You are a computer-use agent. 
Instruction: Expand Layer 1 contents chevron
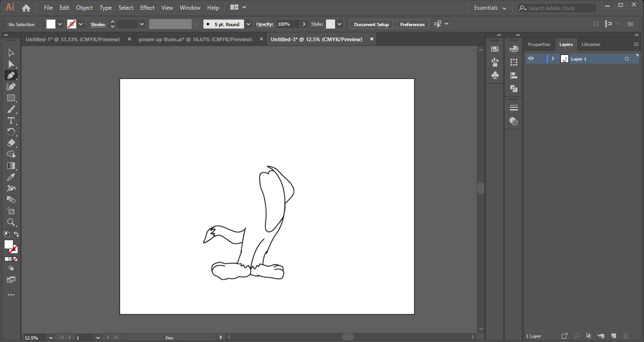point(553,59)
